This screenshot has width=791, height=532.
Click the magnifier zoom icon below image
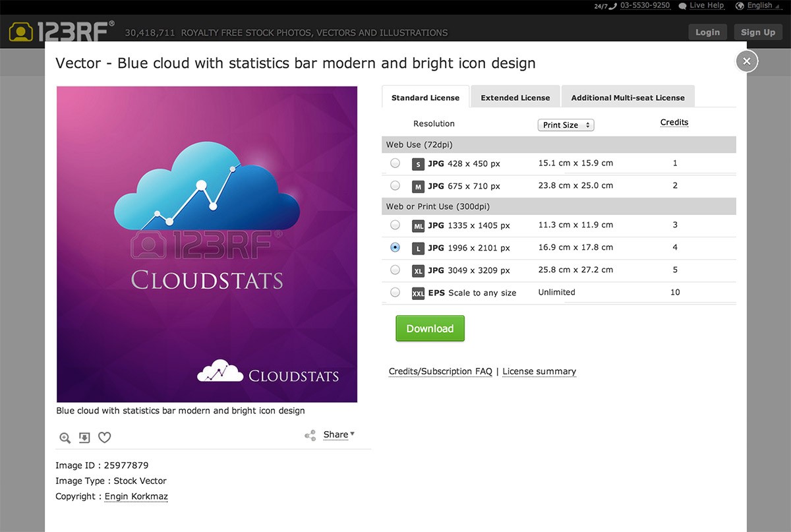pyautogui.click(x=65, y=438)
